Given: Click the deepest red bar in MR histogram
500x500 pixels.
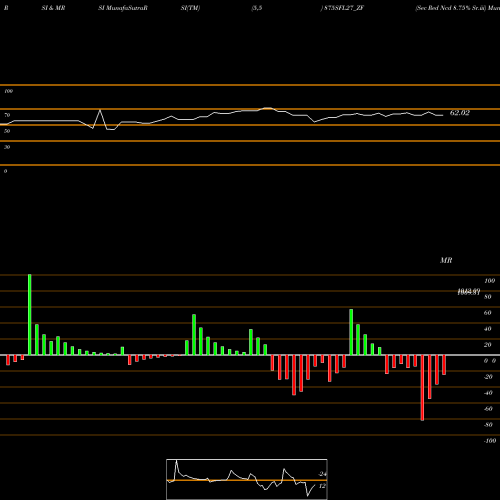Looking at the screenshot, I should pyautogui.click(x=423, y=388).
